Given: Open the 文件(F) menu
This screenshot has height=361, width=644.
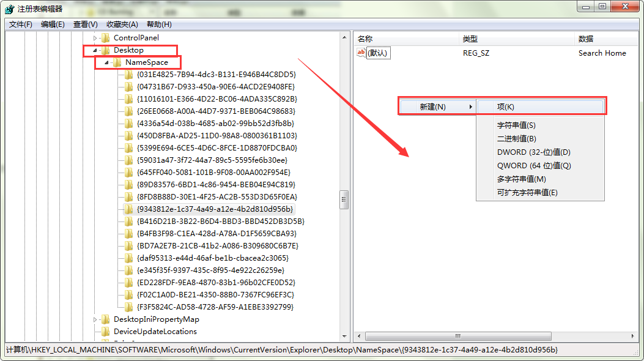Looking at the screenshot, I should tap(20, 24).
